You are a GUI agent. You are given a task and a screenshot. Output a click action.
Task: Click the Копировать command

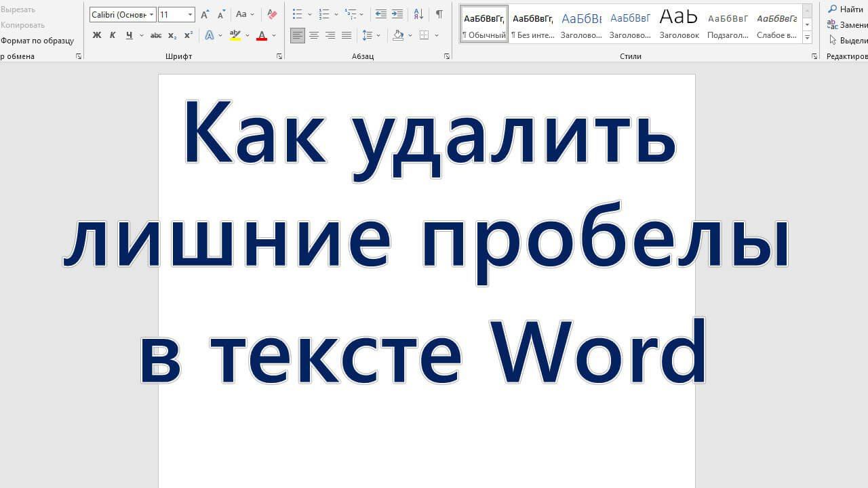click(23, 25)
